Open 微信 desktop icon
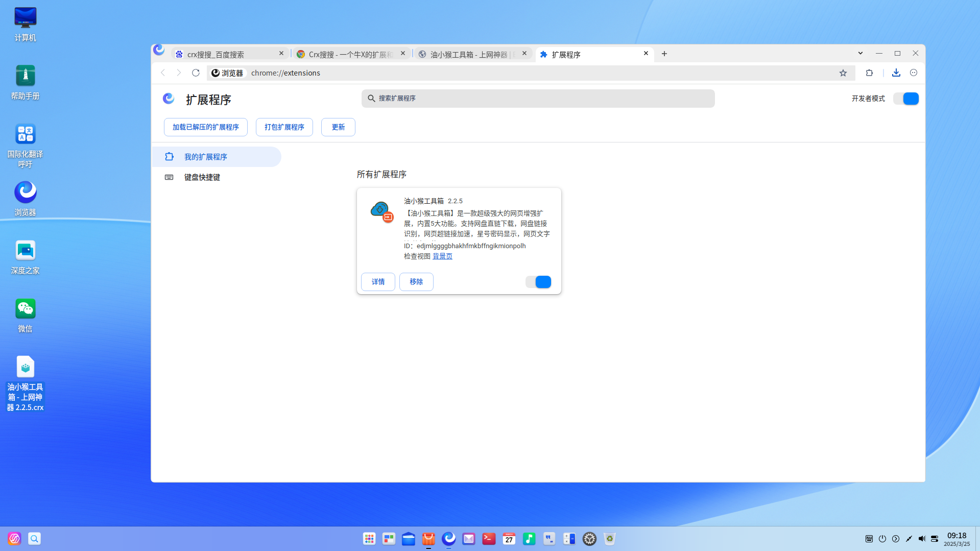The width and height of the screenshot is (980, 551). click(x=25, y=316)
